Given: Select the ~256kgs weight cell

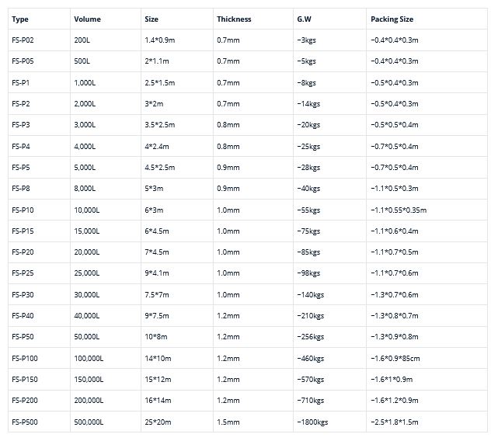Looking at the screenshot, I should [310, 337].
